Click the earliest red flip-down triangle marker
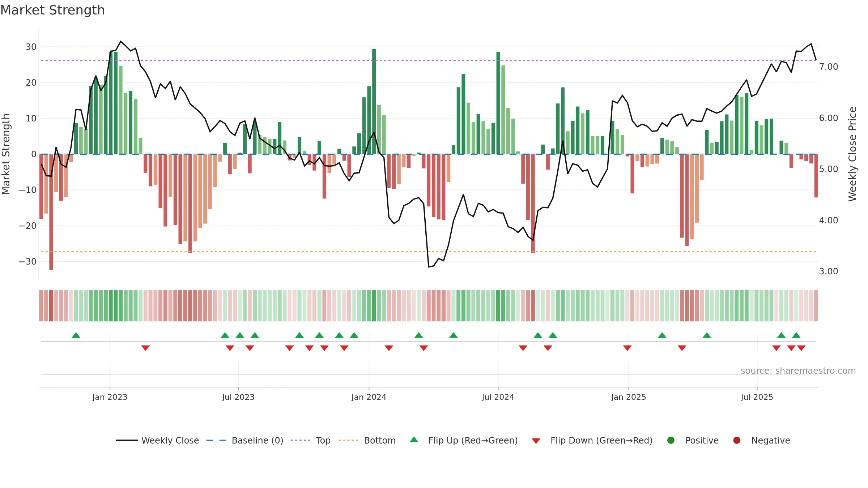868x488 pixels. coord(145,348)
